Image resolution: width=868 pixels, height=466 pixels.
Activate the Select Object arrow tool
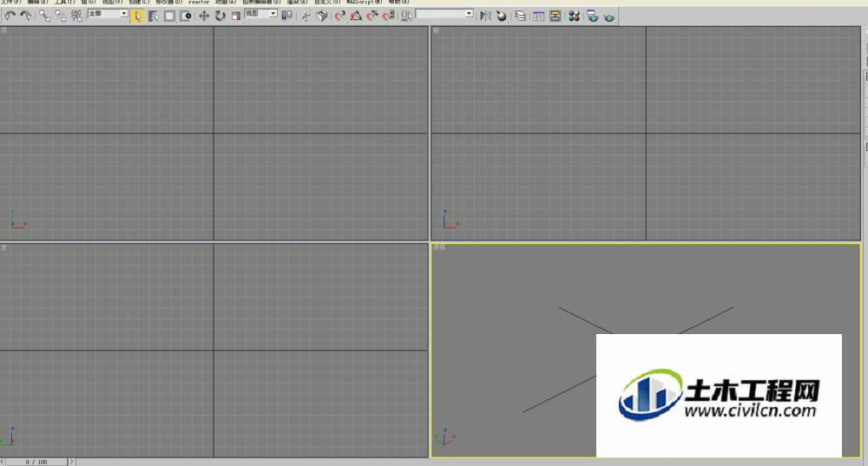coord(137,16)
